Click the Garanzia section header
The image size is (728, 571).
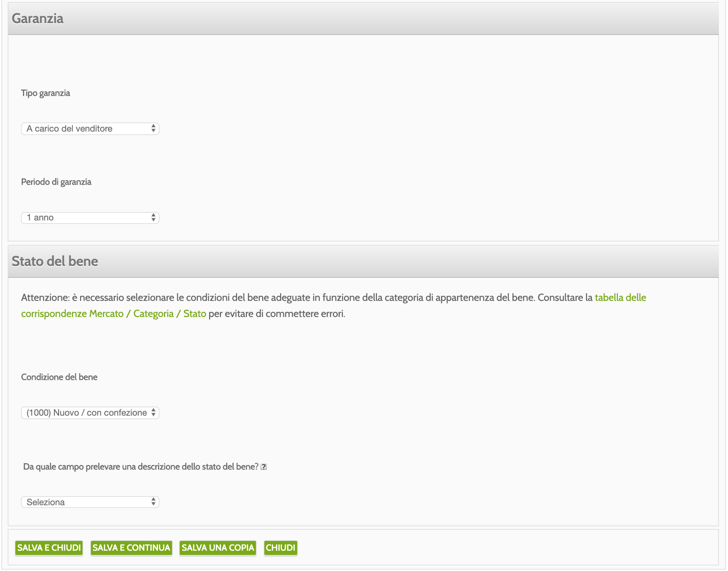coord(363,19)
